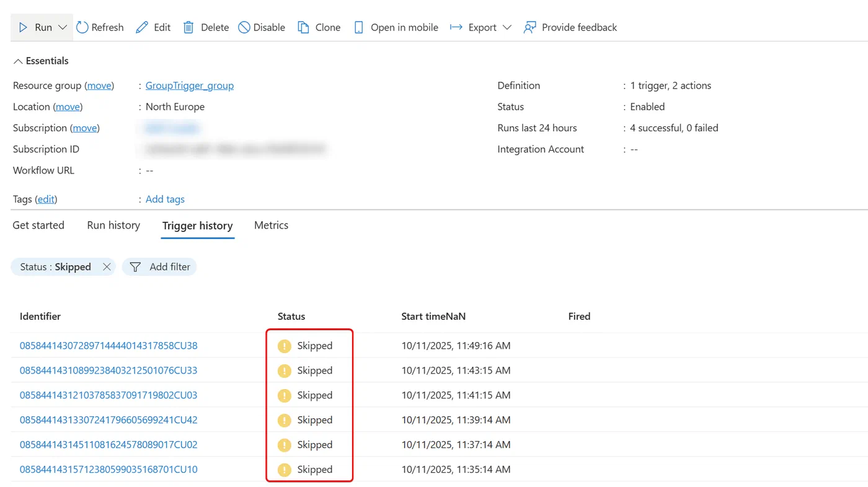868x487 pixels.
Task: Select the Trigger history tab
Action: click(x=198, y=226)
